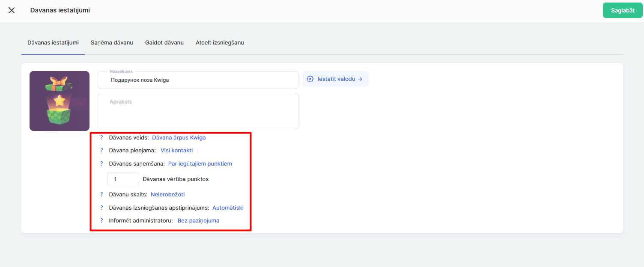Open the Dāvana ārpus Kwiga type selector
The width and height of the screenshot is (644, 267).
[x=179, y=138]
